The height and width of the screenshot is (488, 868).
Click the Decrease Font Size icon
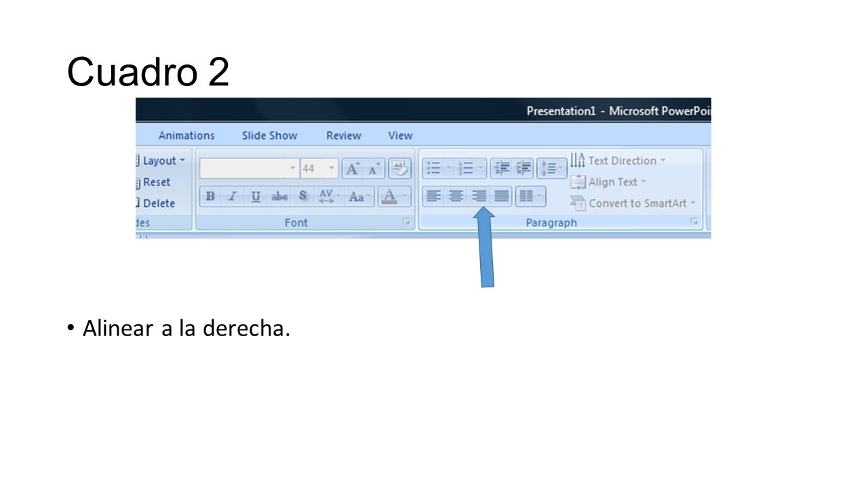pyautogui.click(x=374, y=168)
